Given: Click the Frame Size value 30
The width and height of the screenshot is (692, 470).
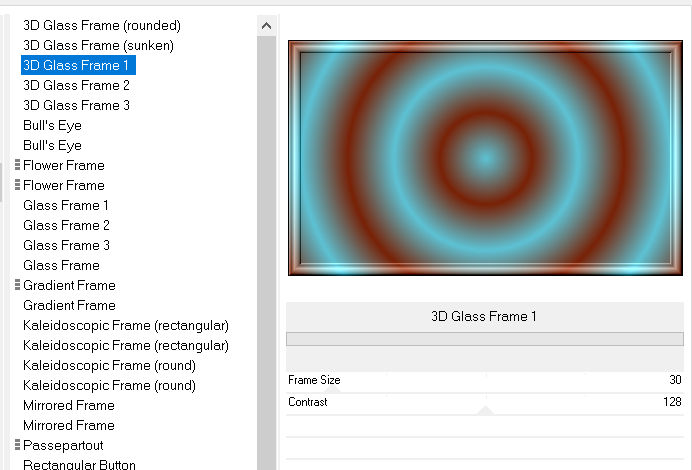Looking at the screenshot, I should (x=675, y=380).
